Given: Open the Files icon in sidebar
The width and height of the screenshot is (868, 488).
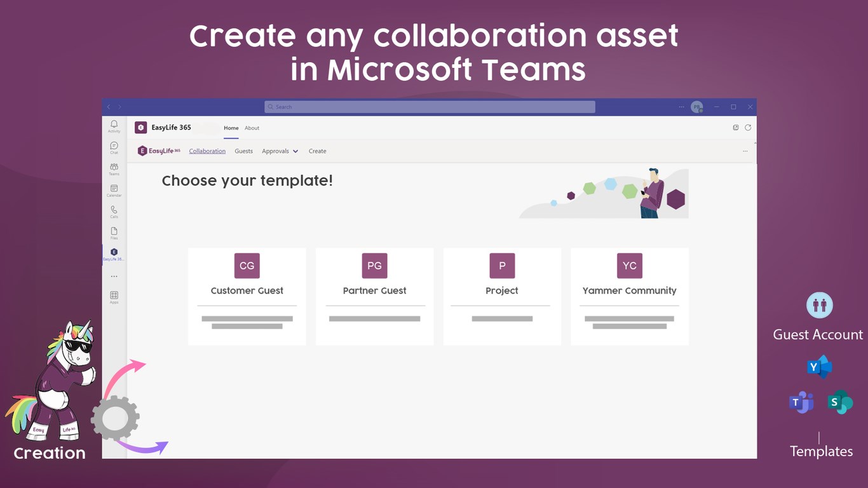Looking at the screenshot, I should coord(114,233).
